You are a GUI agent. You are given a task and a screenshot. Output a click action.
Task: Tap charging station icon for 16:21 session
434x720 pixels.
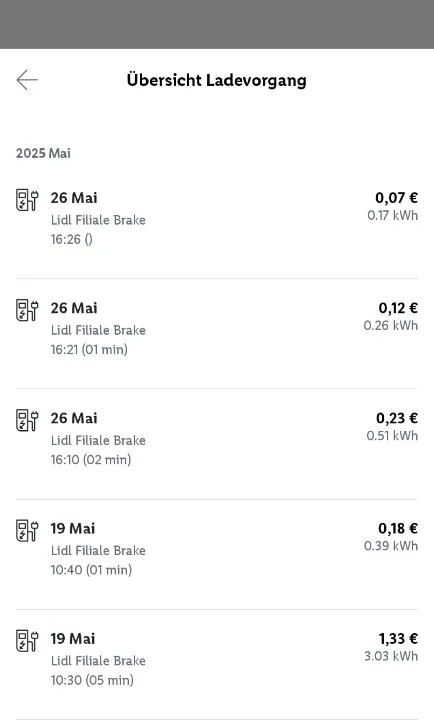[27, 310]
